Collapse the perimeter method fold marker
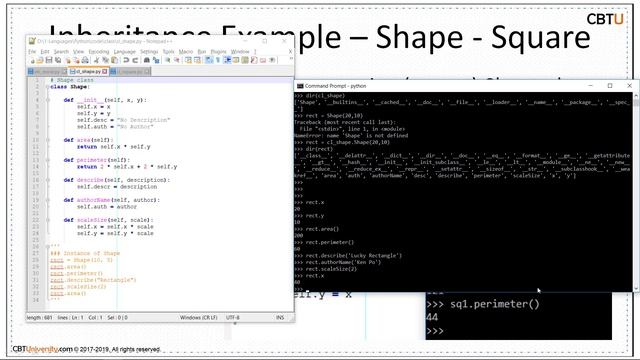 click(x=48, y=160)
